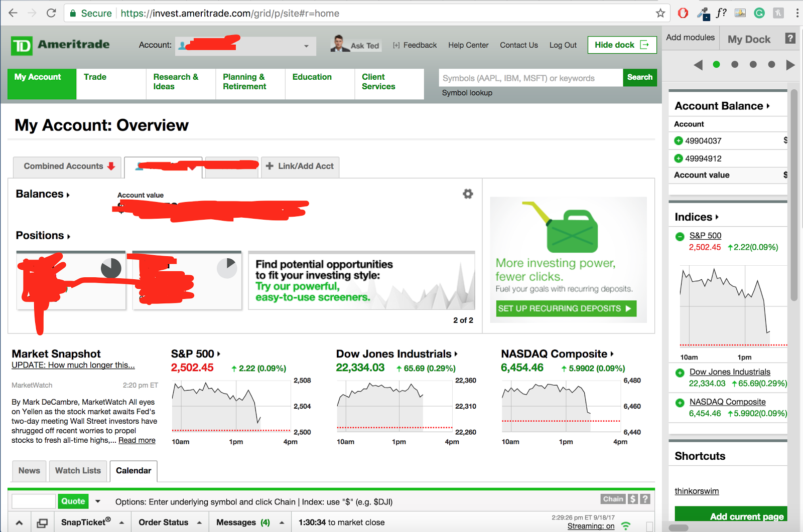Image resolution: width=803 pixels, height=532 pixels.
Task: Hide the dock with Hide dock button
Action: click(x=622, y=45)
